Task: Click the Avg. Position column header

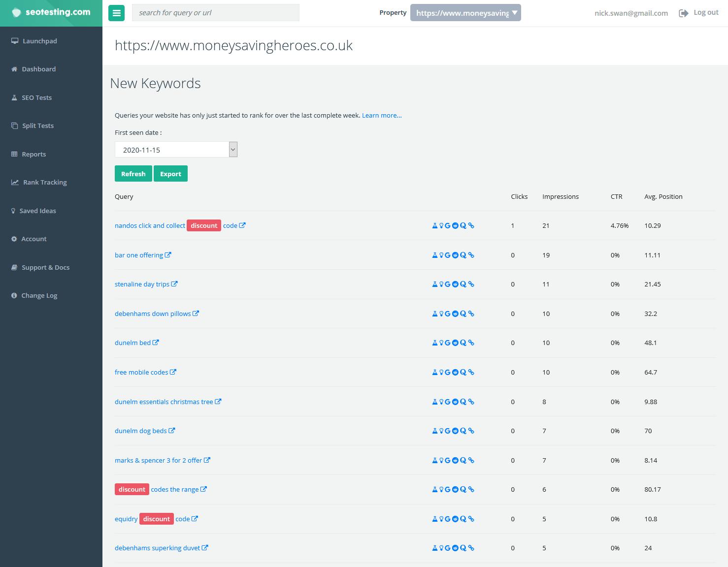Action: click(x=663, y=196)
